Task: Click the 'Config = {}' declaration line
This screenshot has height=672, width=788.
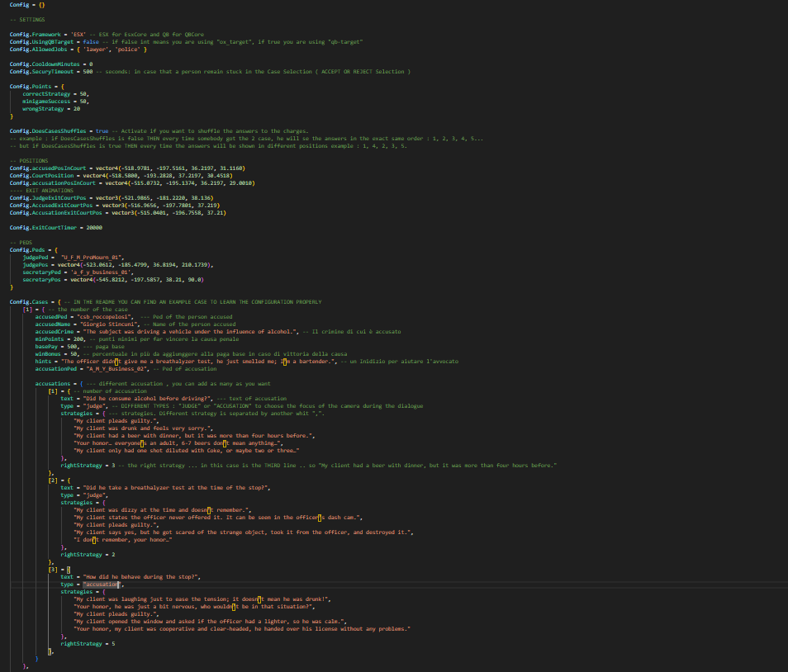Action: (27, 4)
